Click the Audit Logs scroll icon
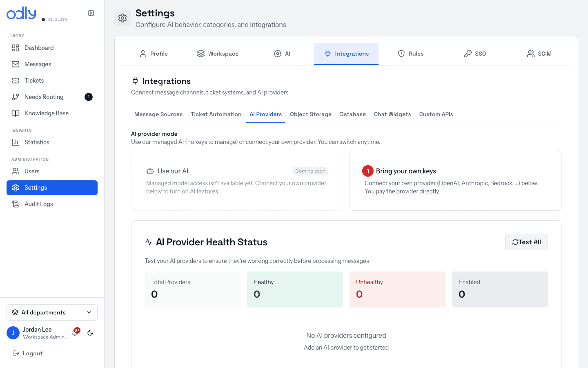The width and height of the screenshot is (588, 368). [x=16, y=204]
